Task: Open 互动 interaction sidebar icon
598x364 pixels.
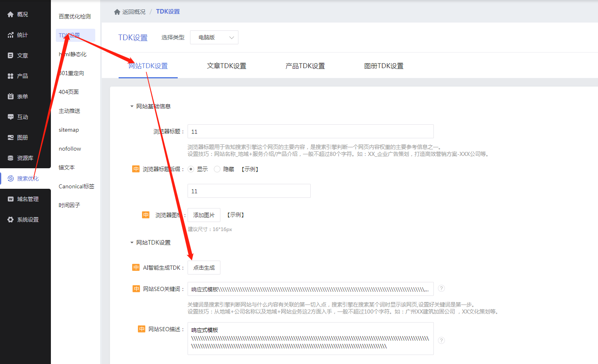Action: [11, 117]
